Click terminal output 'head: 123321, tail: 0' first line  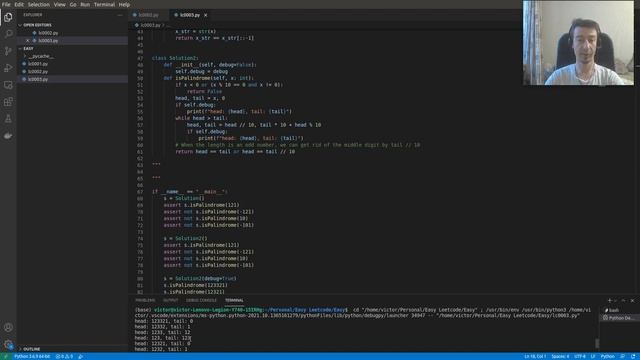[164, 321]
